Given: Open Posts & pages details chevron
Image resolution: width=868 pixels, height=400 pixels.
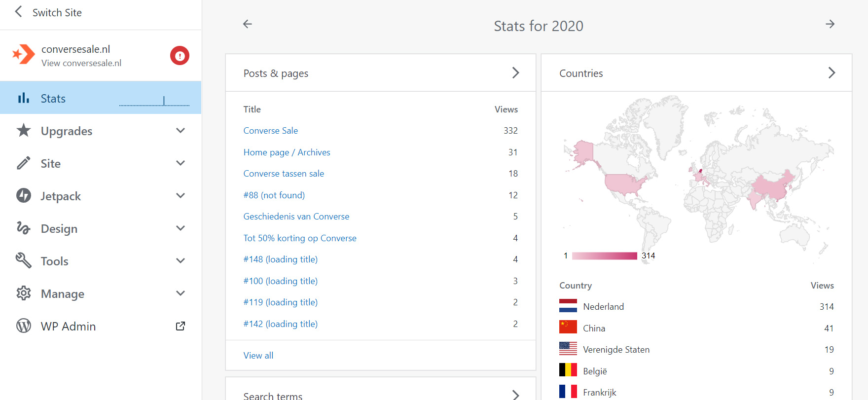Looking at the screenshot, I should [516, 73].
